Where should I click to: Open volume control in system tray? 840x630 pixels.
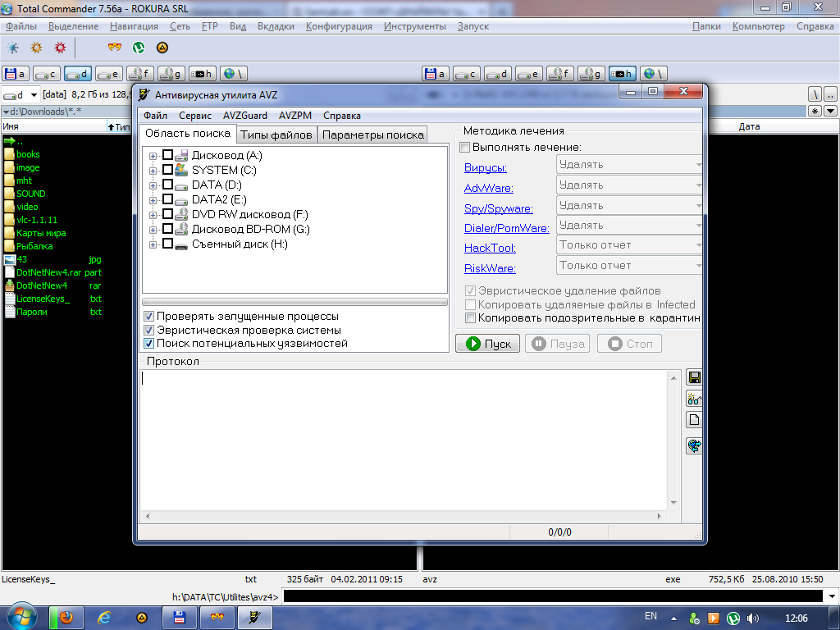(753, 619)
